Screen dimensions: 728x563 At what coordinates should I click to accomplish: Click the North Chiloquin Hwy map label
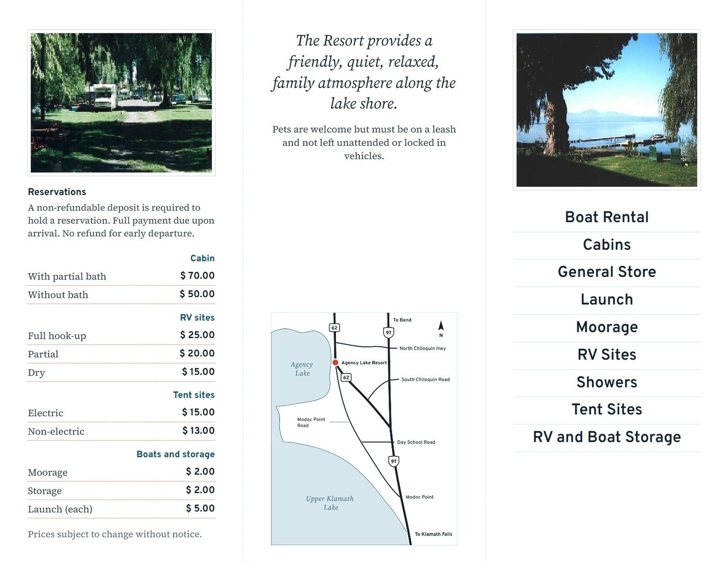click(x=423, y=349)
